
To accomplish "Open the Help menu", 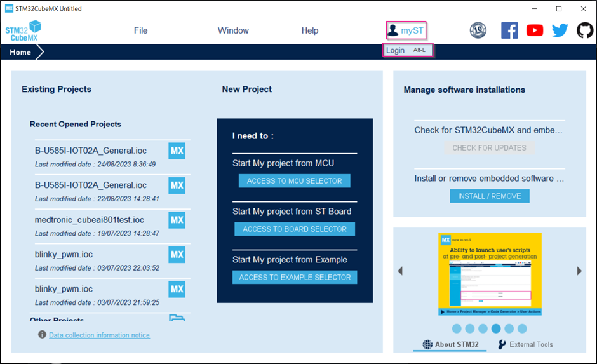I will (x=310, y=30).
